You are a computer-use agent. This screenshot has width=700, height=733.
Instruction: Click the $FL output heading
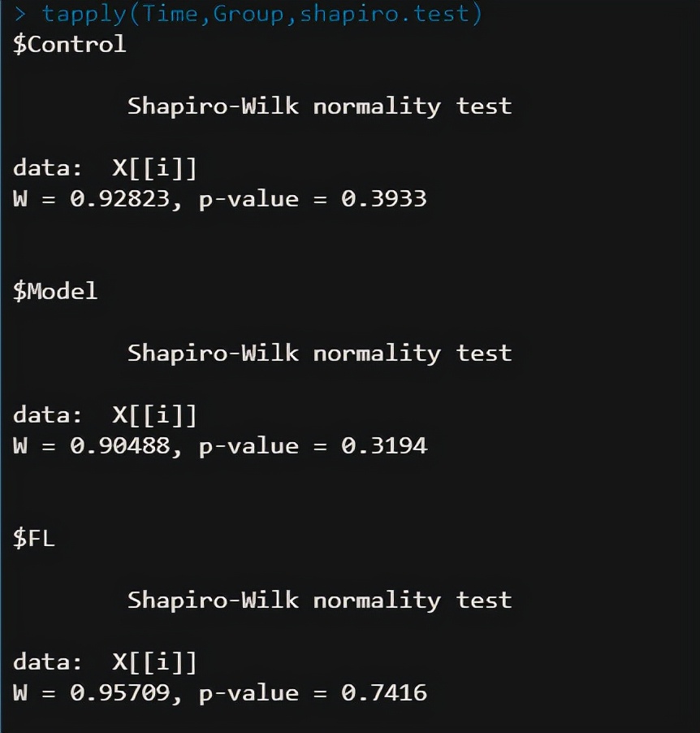[34, 538]
